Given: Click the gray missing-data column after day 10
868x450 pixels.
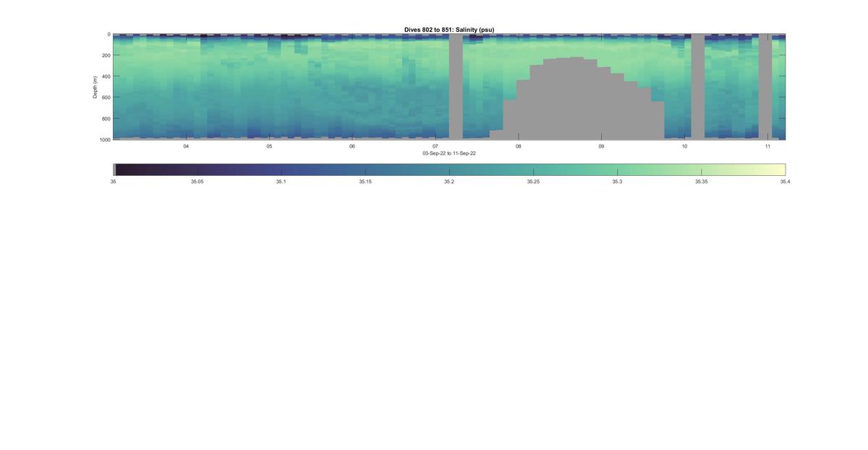Looking at the screenshot, I should (697, 87).
